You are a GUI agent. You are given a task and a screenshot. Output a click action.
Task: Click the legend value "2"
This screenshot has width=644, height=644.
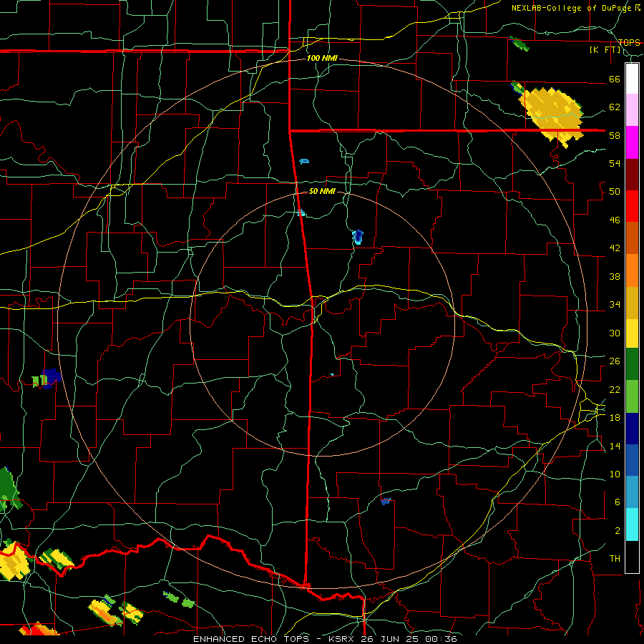point(617,531)
